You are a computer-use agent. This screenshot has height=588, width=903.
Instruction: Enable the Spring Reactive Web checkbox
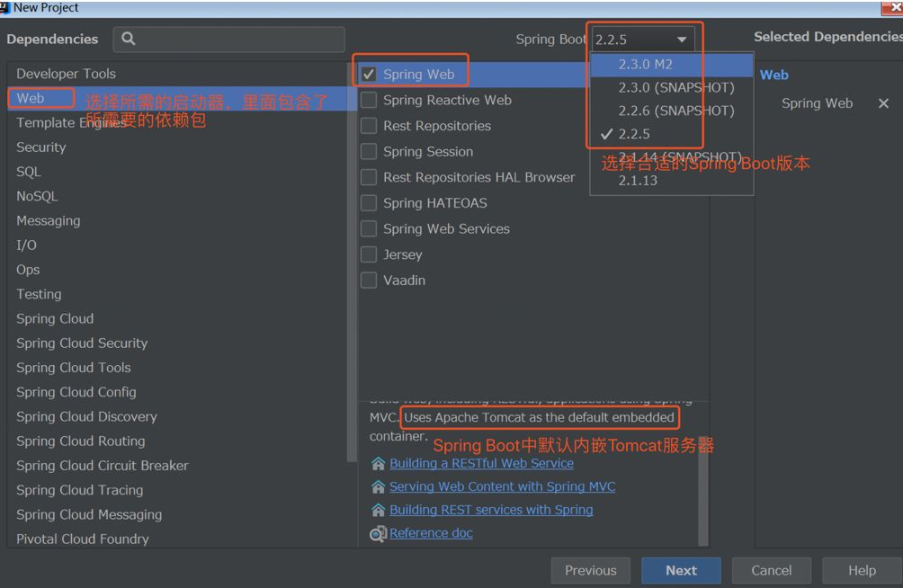click(369, 100)
